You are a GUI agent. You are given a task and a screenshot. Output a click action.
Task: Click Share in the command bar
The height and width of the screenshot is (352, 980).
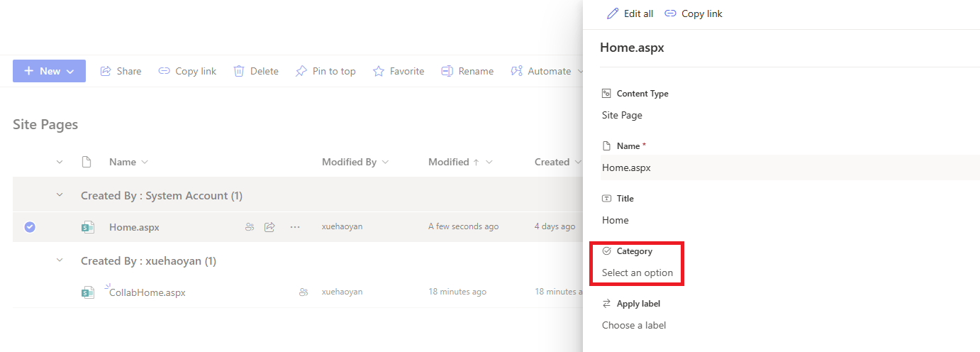121,71
